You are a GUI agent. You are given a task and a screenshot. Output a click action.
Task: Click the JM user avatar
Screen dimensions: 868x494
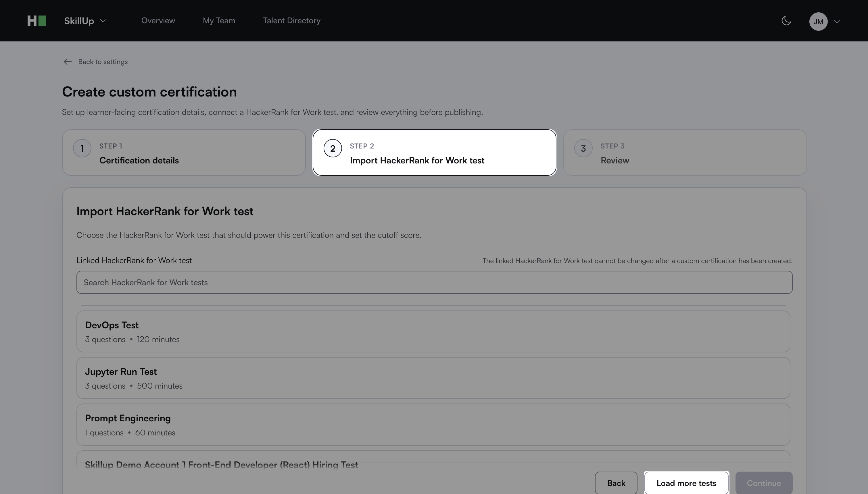818,21
